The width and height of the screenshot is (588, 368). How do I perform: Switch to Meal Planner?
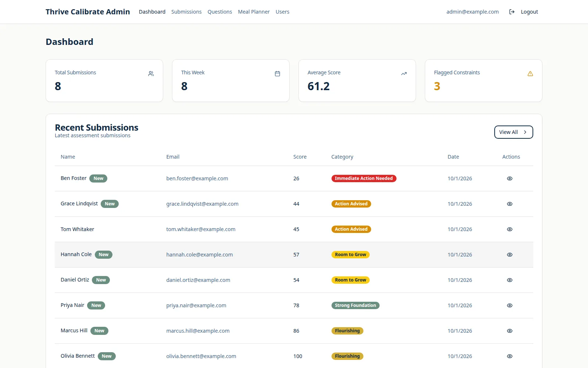point(254,12)
